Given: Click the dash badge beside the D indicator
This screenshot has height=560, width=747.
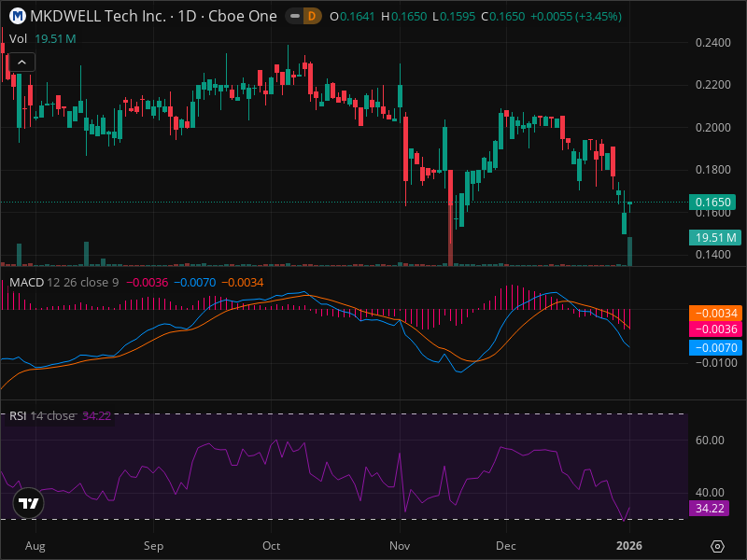Looking at the screenshot, I should tap(295, 17).
